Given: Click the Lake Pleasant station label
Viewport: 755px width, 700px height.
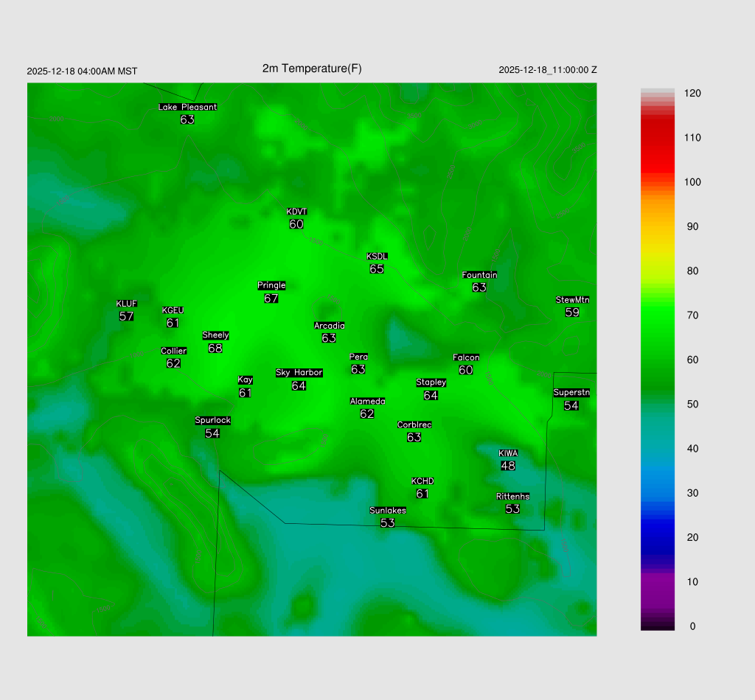Looking at the screenshot, I should pyautogui.click(x=187, y=107).
